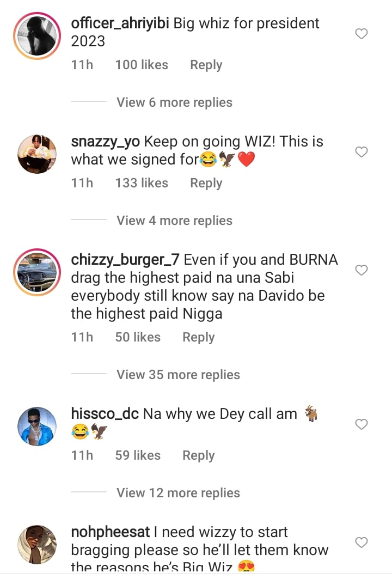392x585 pixels.
Task: Reply to officer_ahriyibi's comment
Action: click(206, 65)
